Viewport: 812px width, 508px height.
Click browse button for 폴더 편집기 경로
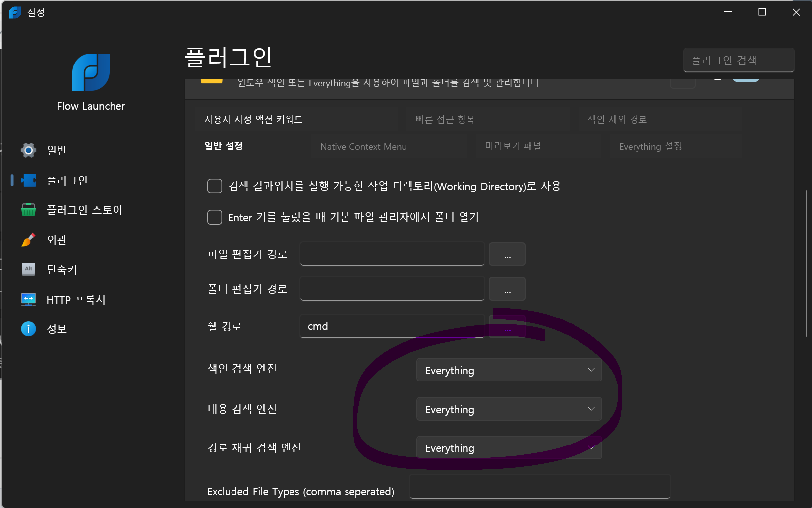(x=507, y=289)
